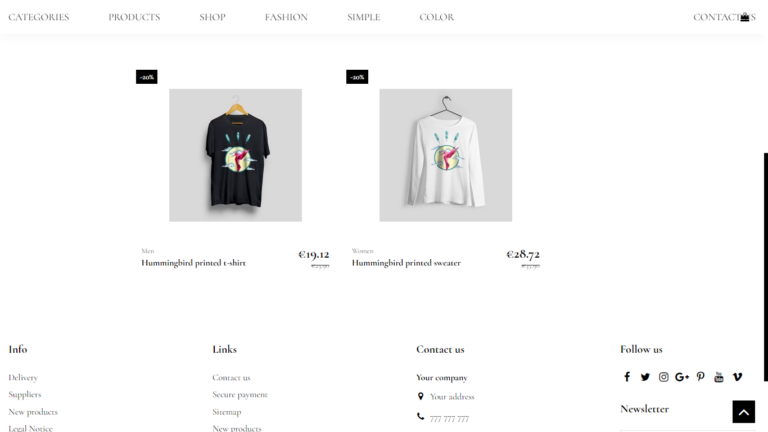The height and width of the screenshot is (432, 768).
Task: Open the Facebook social icon
Action: tap(627, 377)
